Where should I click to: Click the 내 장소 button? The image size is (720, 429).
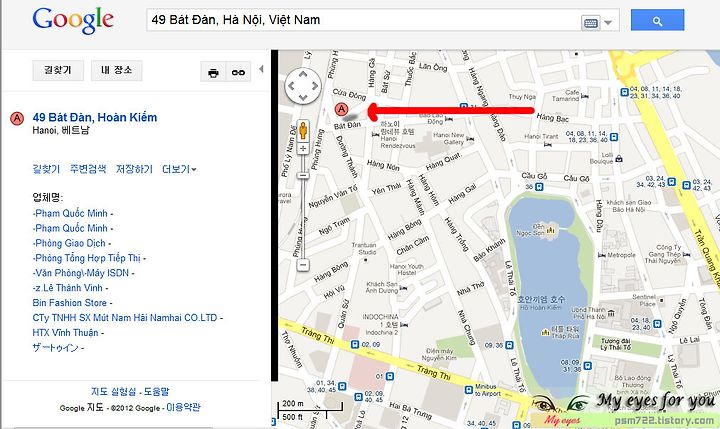pyautogui.click(x=117, y=70)
